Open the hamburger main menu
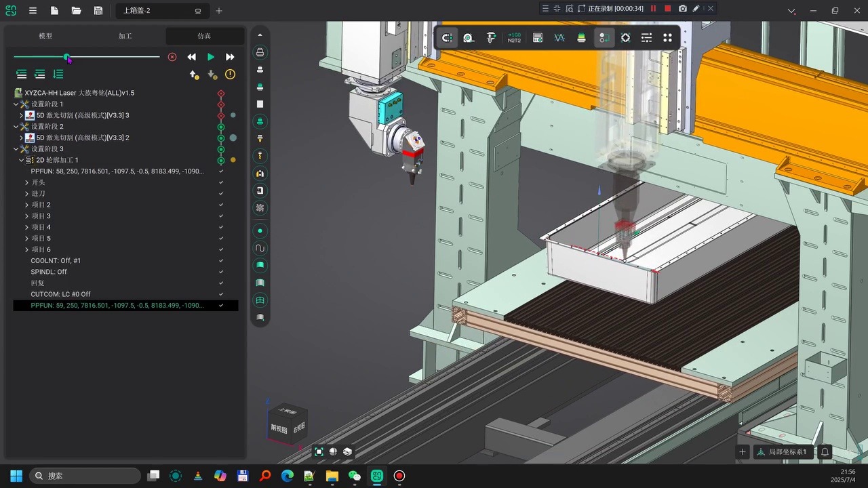Screen dimensions: 868x488 click(x=33, y=11)
